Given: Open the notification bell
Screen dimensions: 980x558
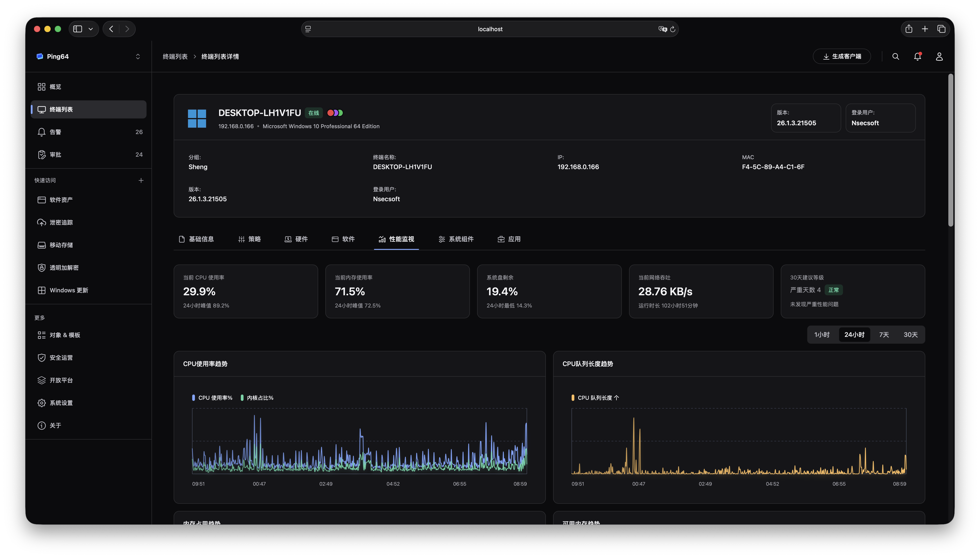Looking at the screenshot, I should [917, 56].
